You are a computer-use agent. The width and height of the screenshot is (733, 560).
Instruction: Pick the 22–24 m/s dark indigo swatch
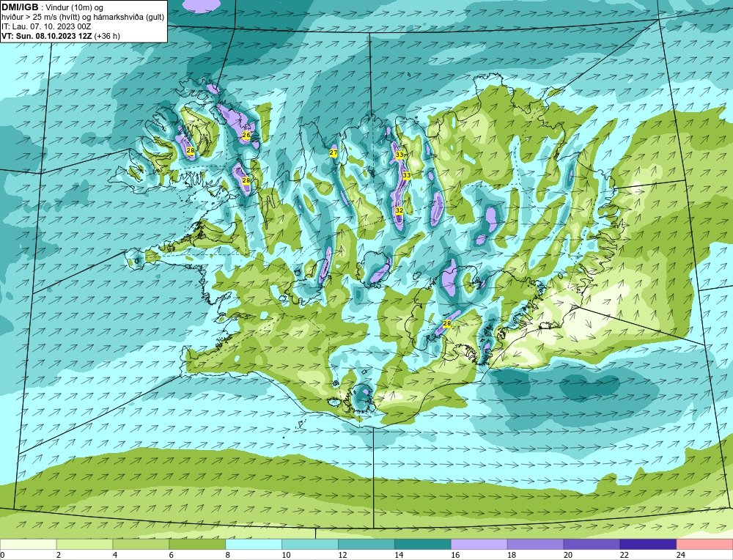(649, 544)
